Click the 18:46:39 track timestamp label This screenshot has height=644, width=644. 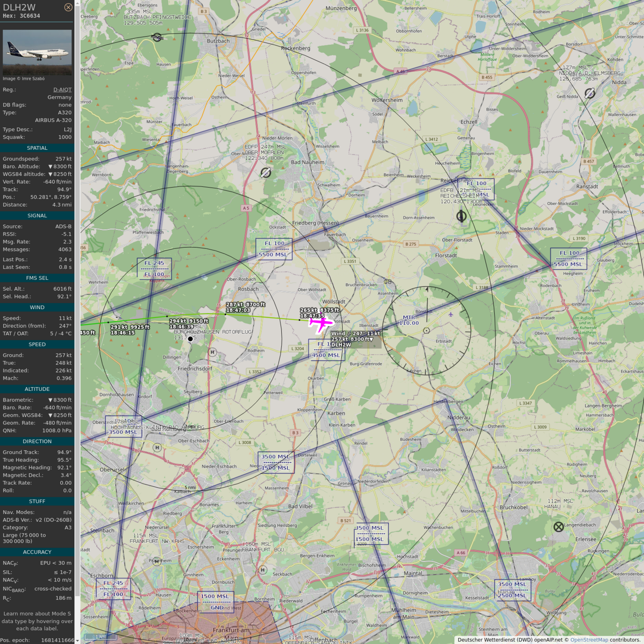click(x=182, y=327)
